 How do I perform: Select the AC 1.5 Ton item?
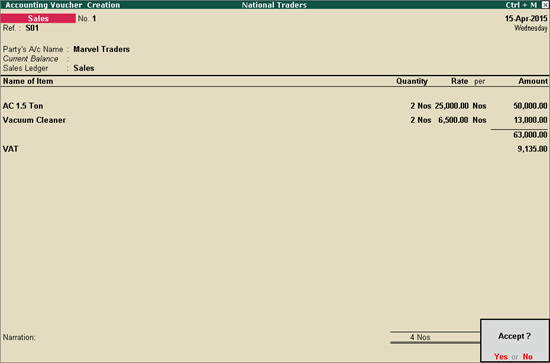pos(23,106)
